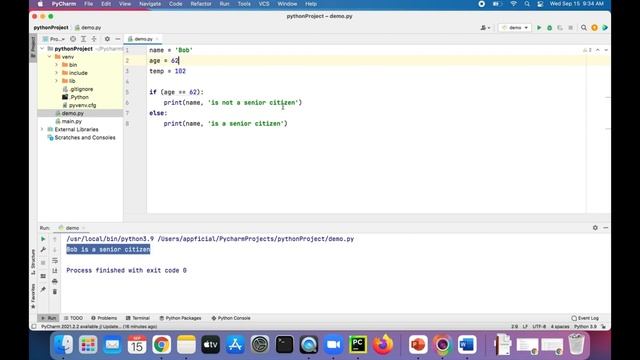
Task: Open the Project view selector dropdown
Action: point(53,39)
